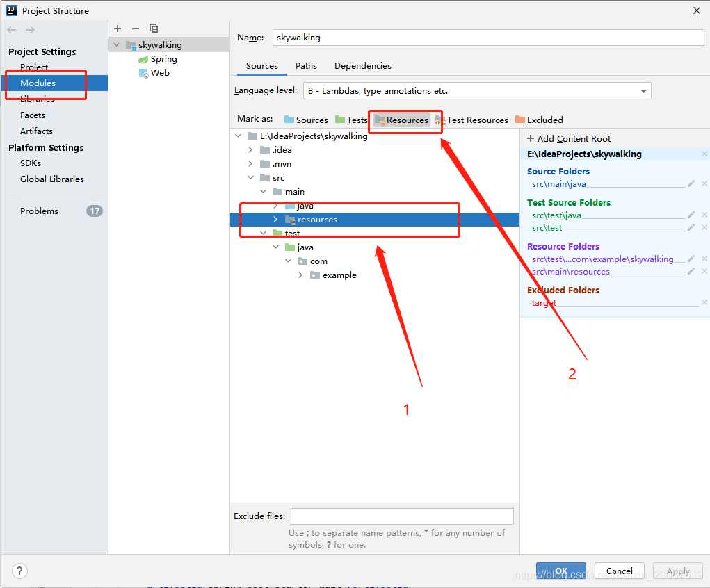710x588 pixels.
Task: Open Facets settings section
Action: [33, 115]
